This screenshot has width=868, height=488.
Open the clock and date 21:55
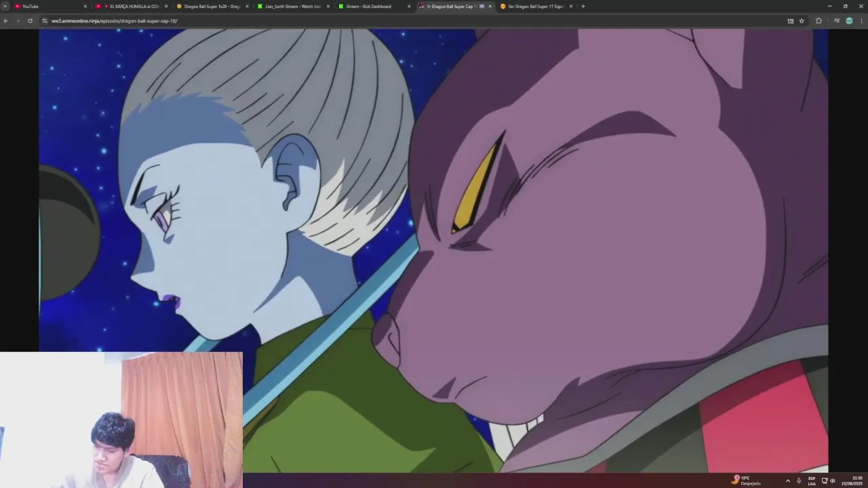[x=852, y=481]
